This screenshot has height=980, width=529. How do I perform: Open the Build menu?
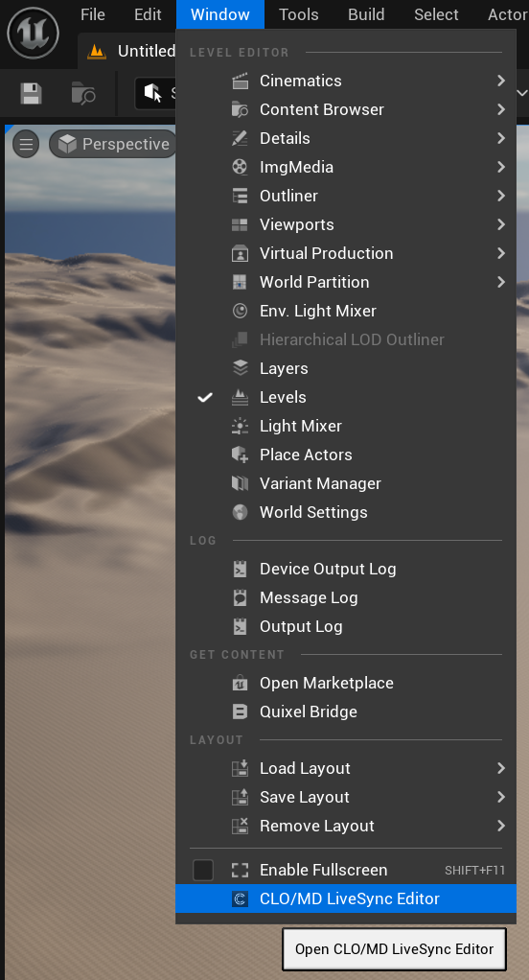366,14
